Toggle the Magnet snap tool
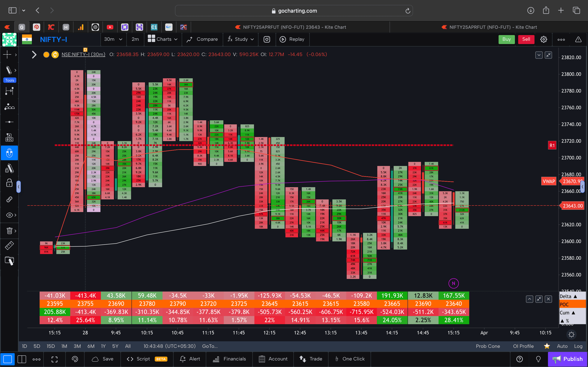The image size is (588, 367). coord(9,153)
